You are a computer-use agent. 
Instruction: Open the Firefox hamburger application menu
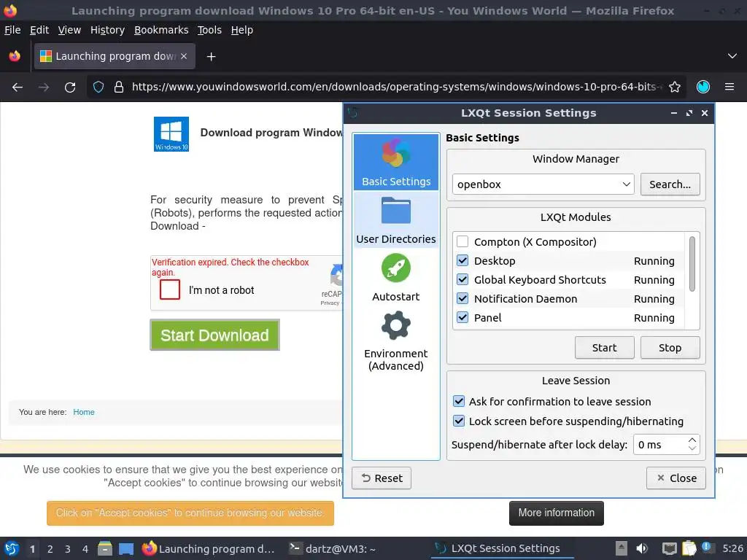click(x=729, y=87)
